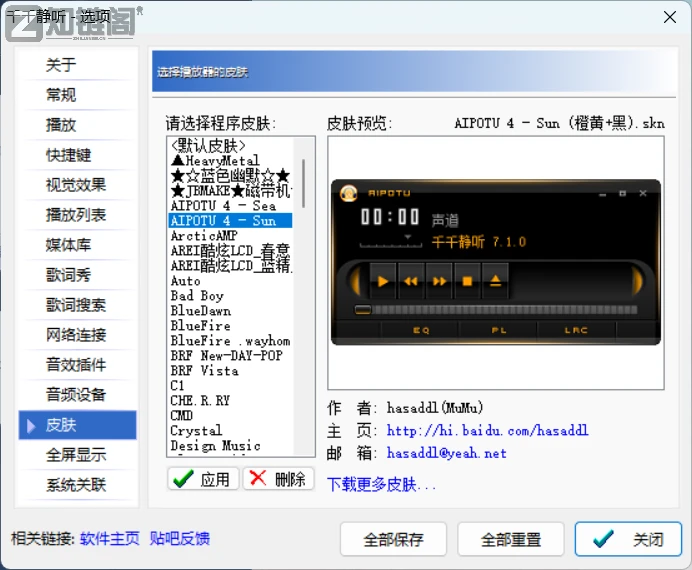Select the BlueDawn skin
The image size is (692, 570).
click(x=230, y=311)
